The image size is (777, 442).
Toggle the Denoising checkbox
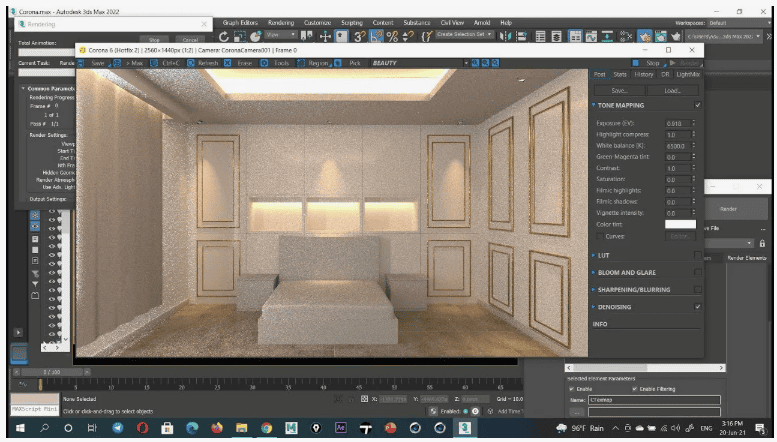point(698,307)
